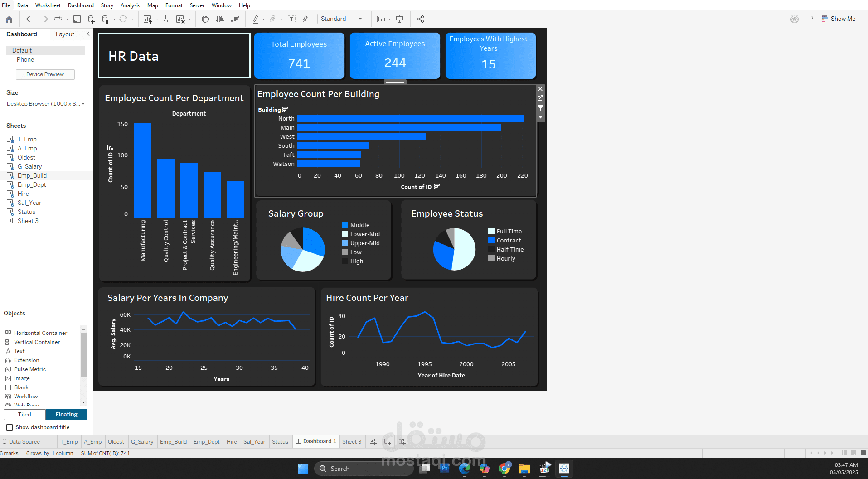Viewport: 868px width, 479px height.
Task: Switch objects to Floating mode
Action: [x=66, y=415]
